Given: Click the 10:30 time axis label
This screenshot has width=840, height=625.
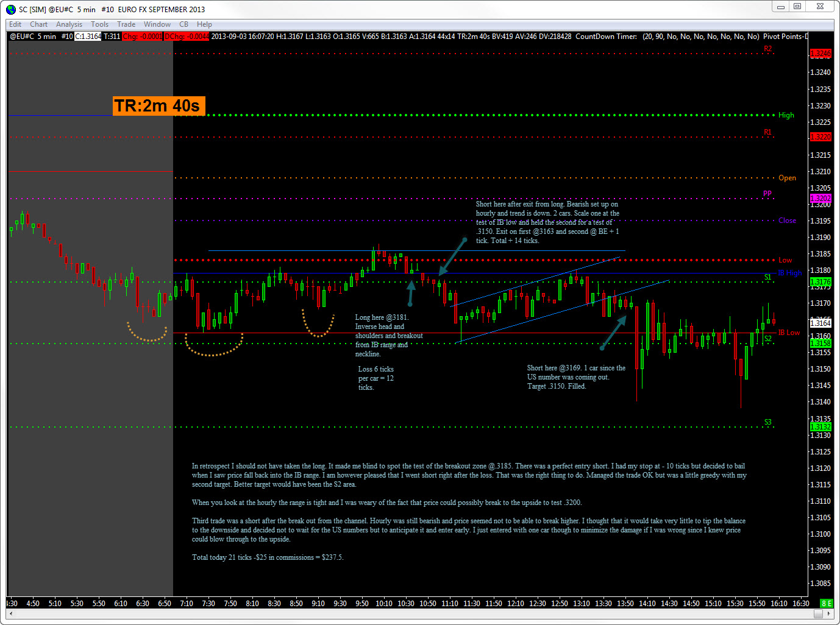Looking at the screenshot, I should click(x=406, y=604).
